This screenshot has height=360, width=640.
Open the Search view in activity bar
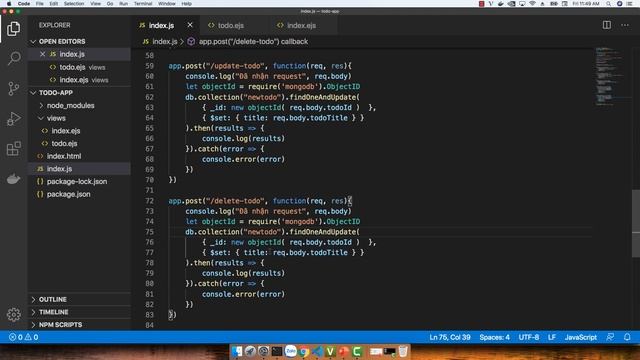(x=13, y=58)
